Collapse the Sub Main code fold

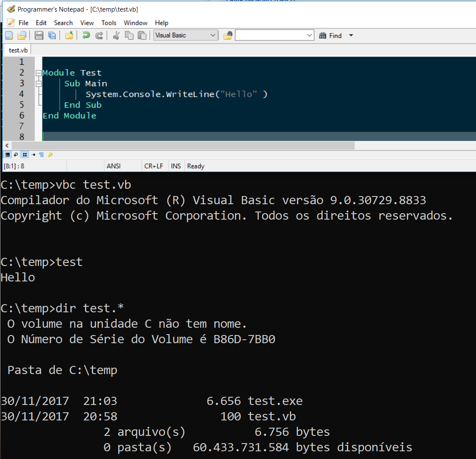[x=39, y=84]
